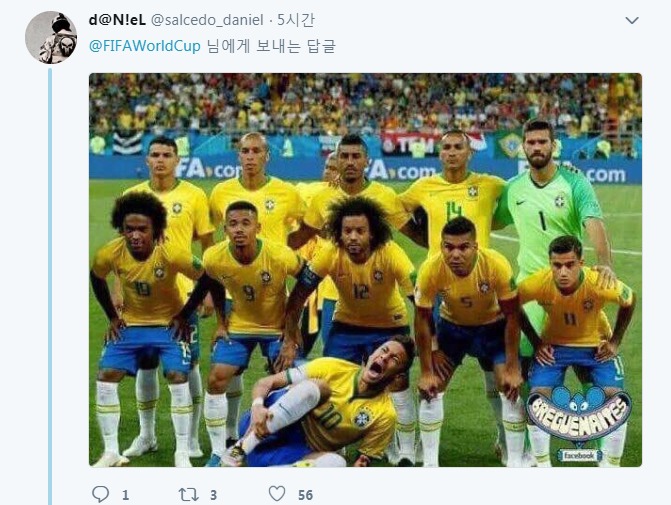The image size is (671, 505).
Task: Click the Facebook badge on the photo
Action: (579, 455)
